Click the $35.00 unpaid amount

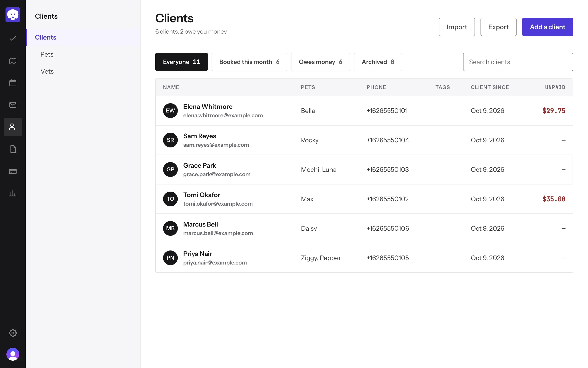[x=554, y=199]
